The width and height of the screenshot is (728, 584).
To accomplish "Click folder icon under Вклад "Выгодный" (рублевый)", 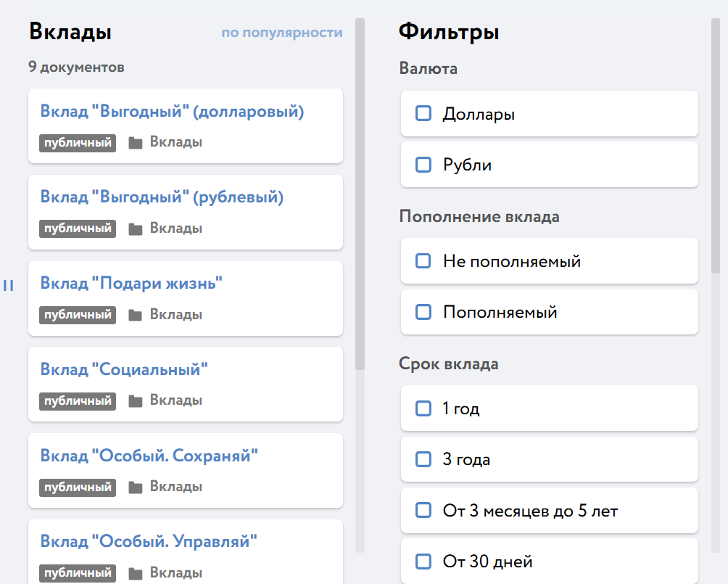I will click(x=135, y=229).
